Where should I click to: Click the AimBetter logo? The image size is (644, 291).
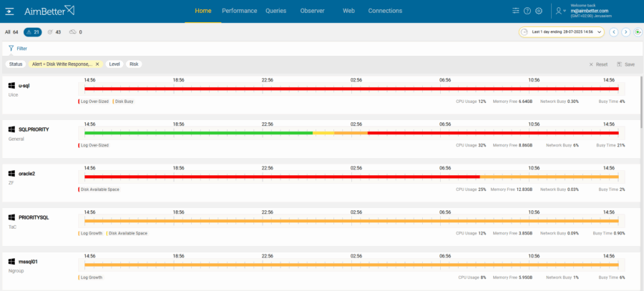[49, 11]
